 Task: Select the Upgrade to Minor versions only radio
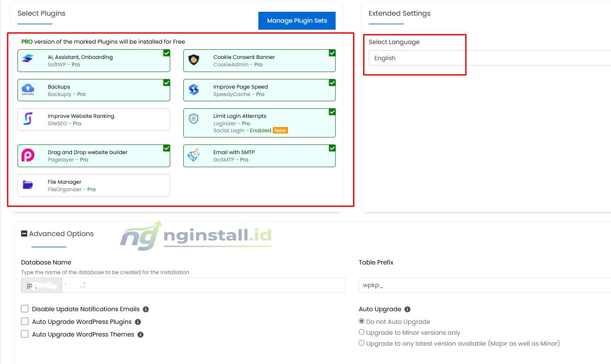361,332
